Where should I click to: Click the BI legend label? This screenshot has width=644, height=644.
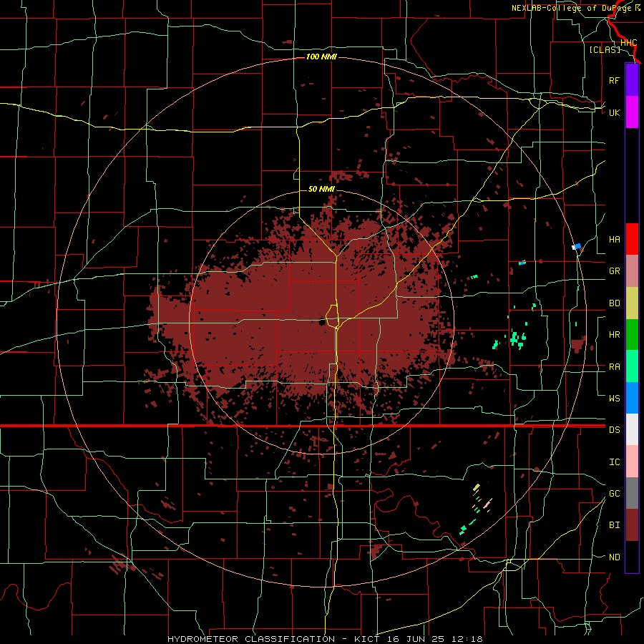click(614, 525)
